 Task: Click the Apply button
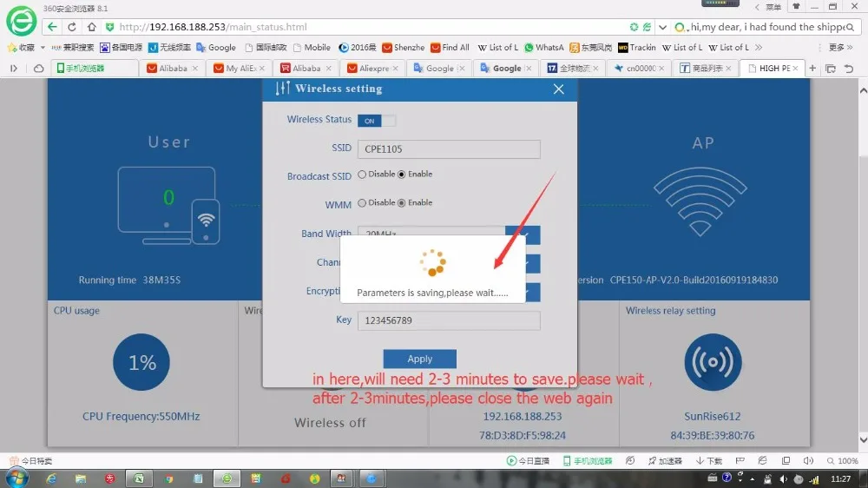coord(419,359)
